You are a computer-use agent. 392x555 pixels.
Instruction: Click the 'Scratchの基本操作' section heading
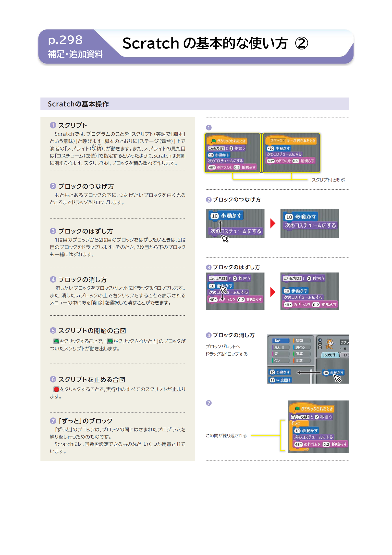78,104
